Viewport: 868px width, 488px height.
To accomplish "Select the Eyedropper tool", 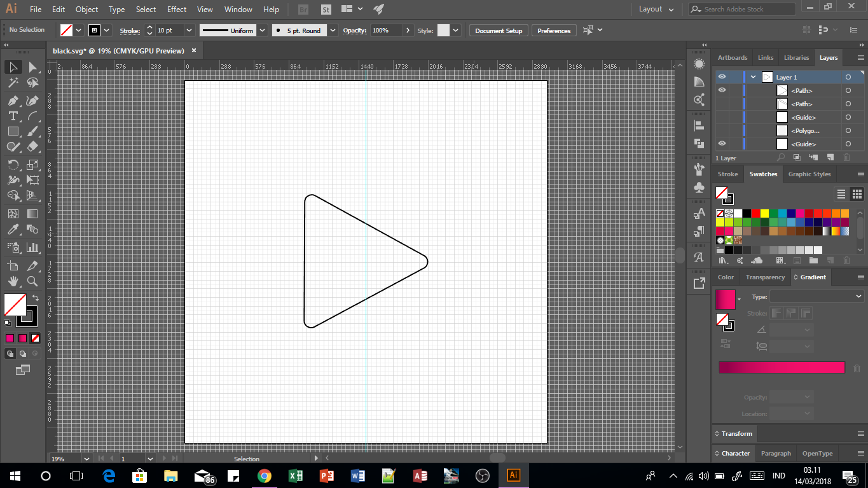I will click(x=13, y=229).
